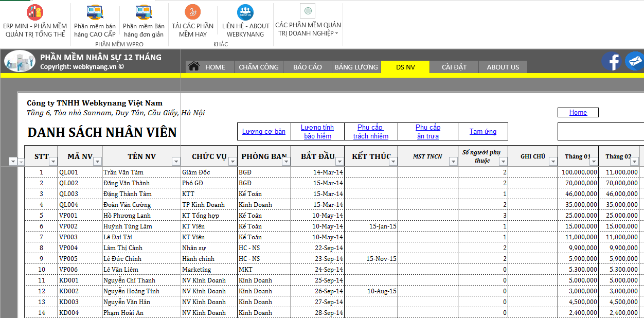Select Tháng 01 value 100,000,000
This screenshot has height=318, width=644.
coord(578,172)
